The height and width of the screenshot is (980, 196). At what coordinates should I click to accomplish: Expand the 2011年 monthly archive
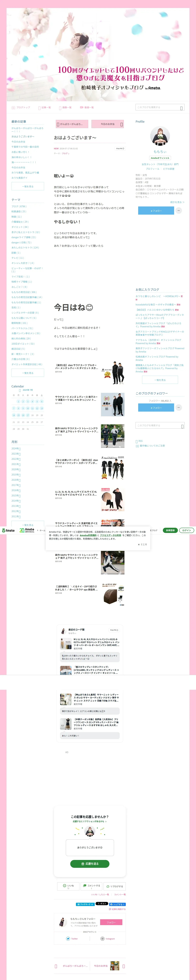click(x=16, y=517)
